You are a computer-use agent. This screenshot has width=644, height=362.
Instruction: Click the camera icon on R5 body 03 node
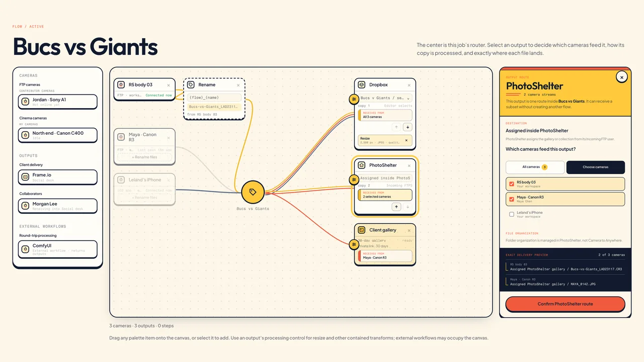pos(121,85)
